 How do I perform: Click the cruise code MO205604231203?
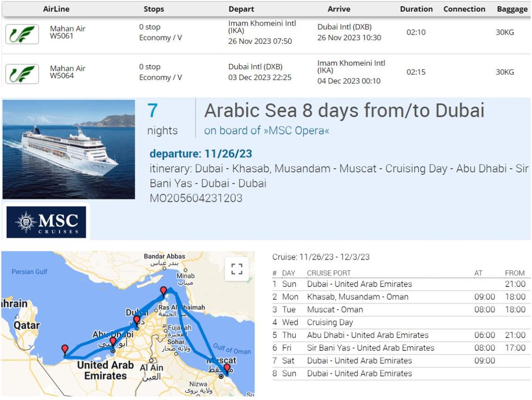[196, 198]
